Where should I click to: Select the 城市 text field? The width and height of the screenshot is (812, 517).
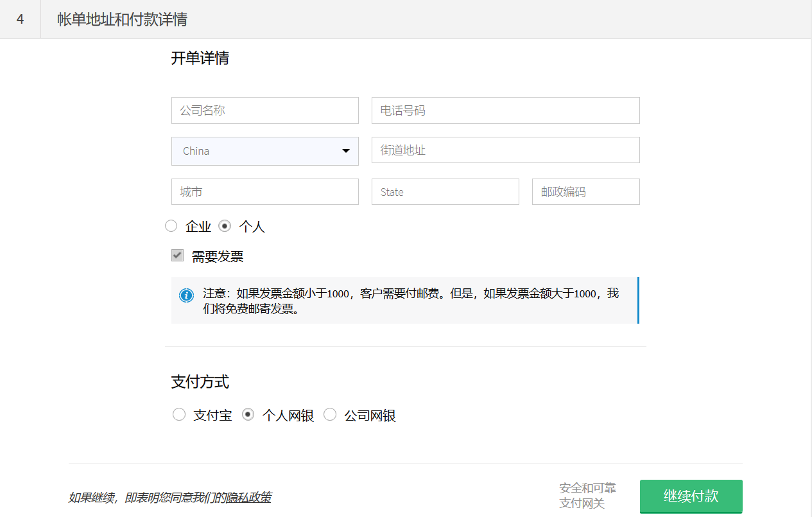(264, 192)
